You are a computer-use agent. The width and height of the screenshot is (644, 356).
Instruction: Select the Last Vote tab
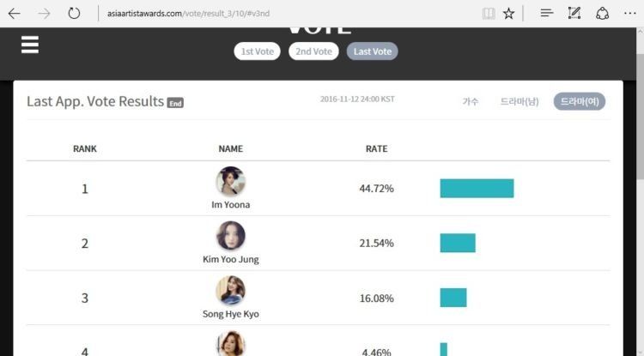(373, 51)
